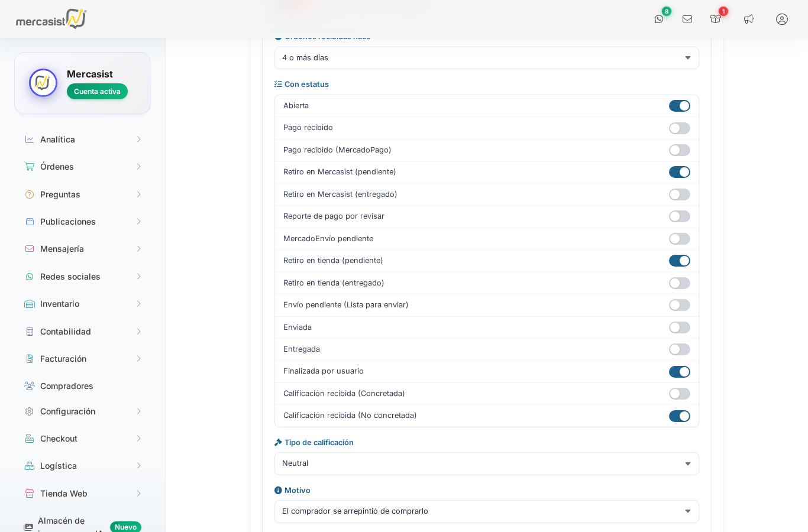Open the Tipo de calificación Neutral dropdown

(x=486, y=463)
